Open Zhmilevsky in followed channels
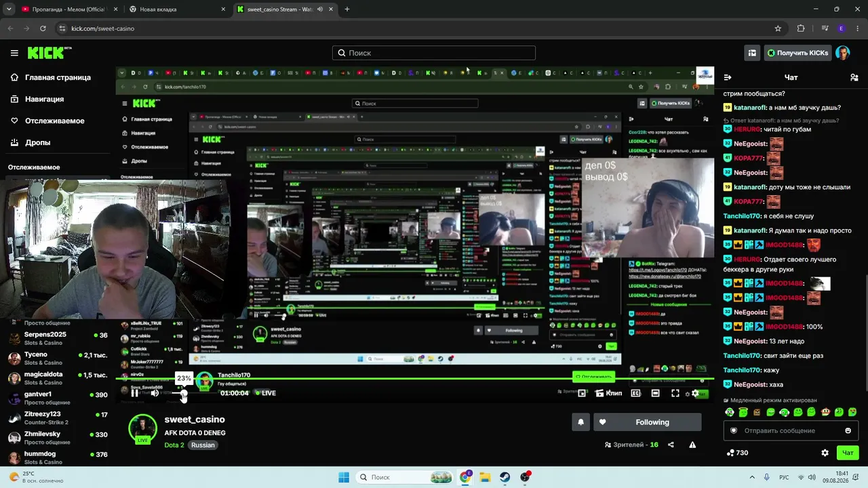 coord(58,437)
